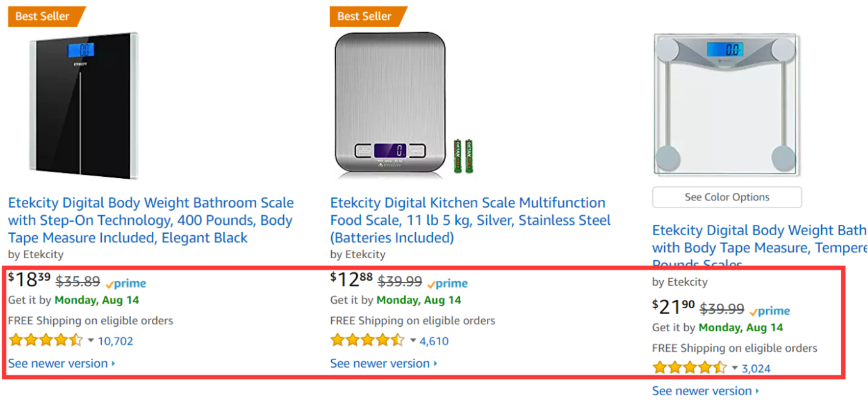Click the star rating for the kitchen scale
Viewport: 868px width, 410px height.
368,340
